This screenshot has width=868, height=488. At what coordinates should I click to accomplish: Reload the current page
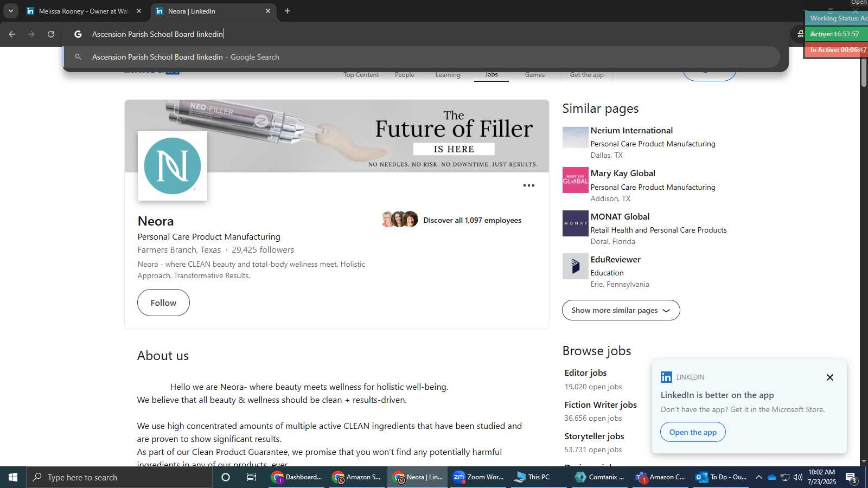click(x=51, y=34)
